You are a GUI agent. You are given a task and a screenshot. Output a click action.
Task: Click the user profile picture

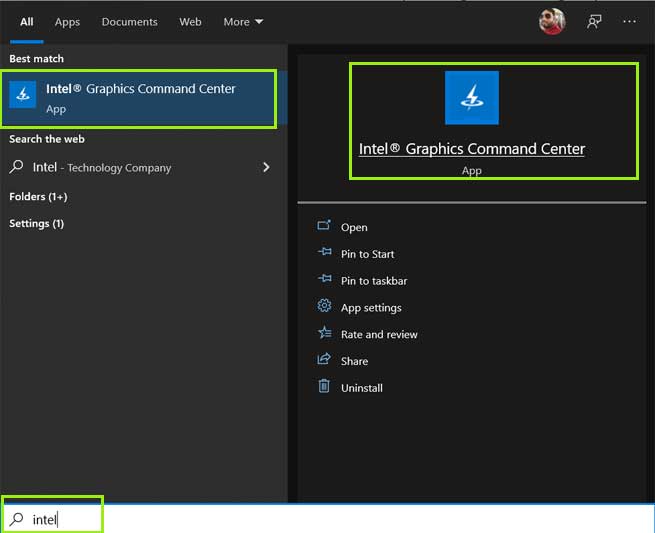552,21
